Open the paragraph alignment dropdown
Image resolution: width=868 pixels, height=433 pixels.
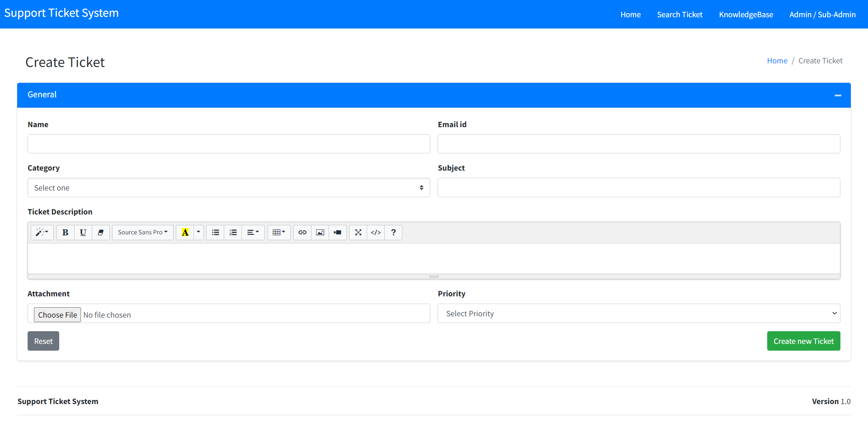click(253, 232)
